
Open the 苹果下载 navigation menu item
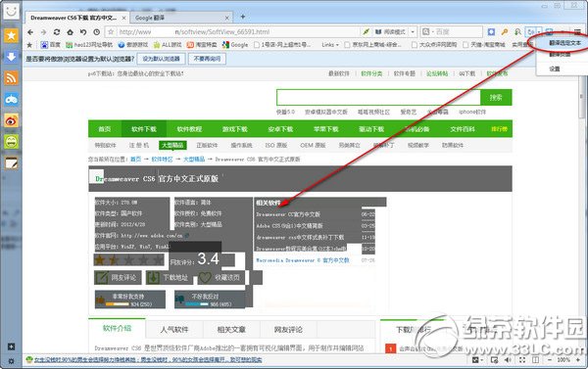[326, 129]
